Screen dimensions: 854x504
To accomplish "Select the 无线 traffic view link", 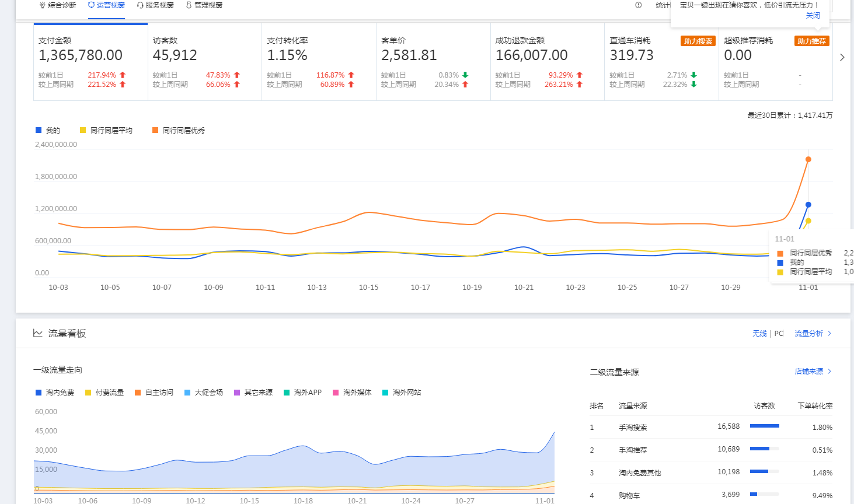I will point(759,334).
